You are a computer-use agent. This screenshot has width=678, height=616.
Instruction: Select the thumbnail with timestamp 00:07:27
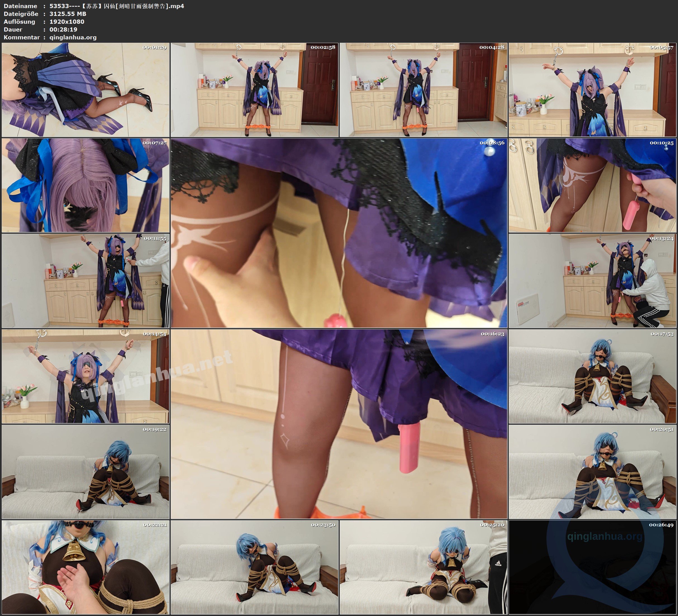85,185
